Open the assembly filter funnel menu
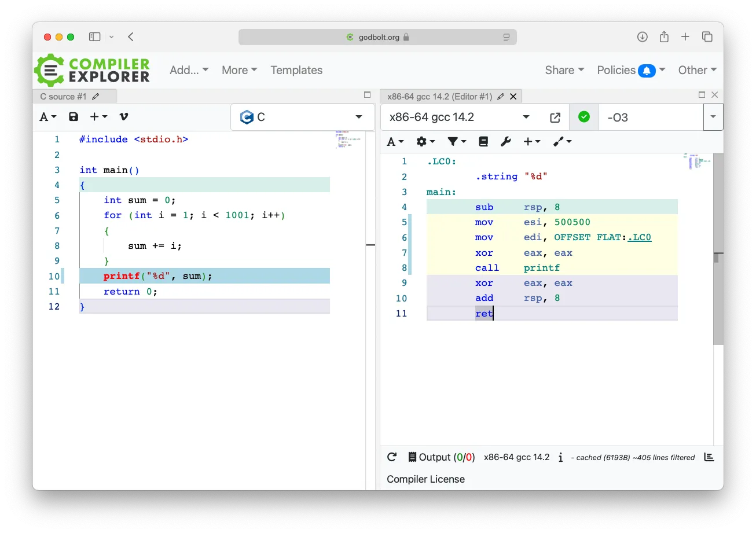The image size is (756, 533). (457, 142)
